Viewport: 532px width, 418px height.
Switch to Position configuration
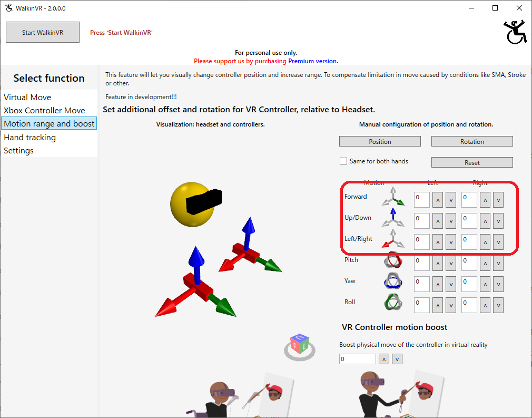tap(380, 142)
